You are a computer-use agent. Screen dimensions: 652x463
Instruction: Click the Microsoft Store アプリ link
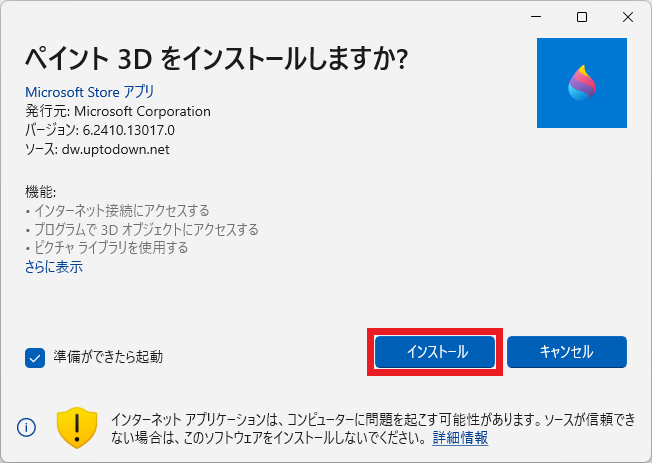tap(90, 92)
